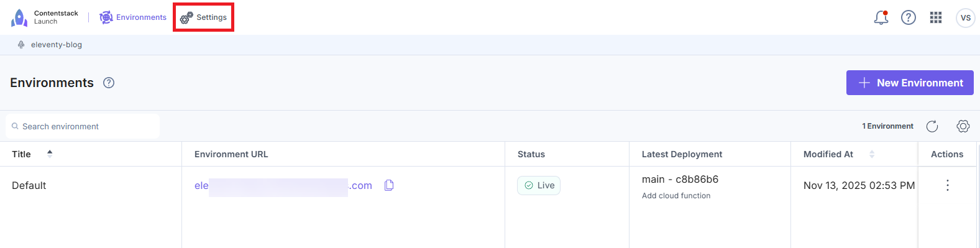This screenshot has height=248, width=980.
Task: Click the Status column header
Action: (531, 154)
